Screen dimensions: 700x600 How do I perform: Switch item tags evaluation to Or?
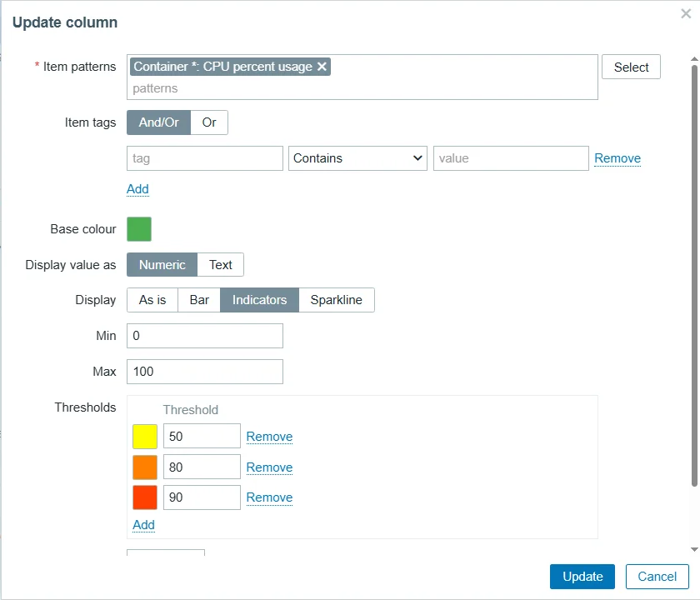coord(209,122)
